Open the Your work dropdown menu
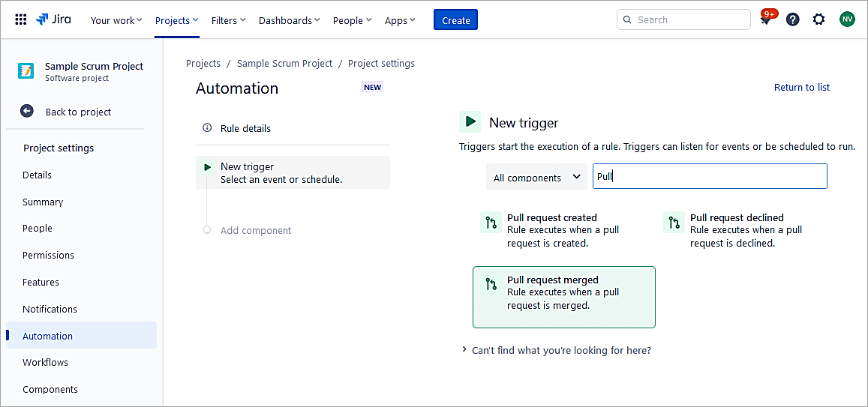The width and height of the screenshot is (868, 407). pos(116,20)
